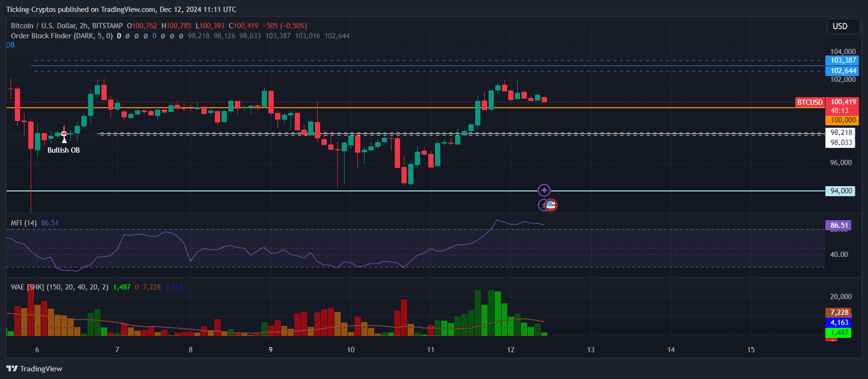Click the blue 4,163 WAE scale label
This screenshot has width=868, height=379.
tap(839, 323)
